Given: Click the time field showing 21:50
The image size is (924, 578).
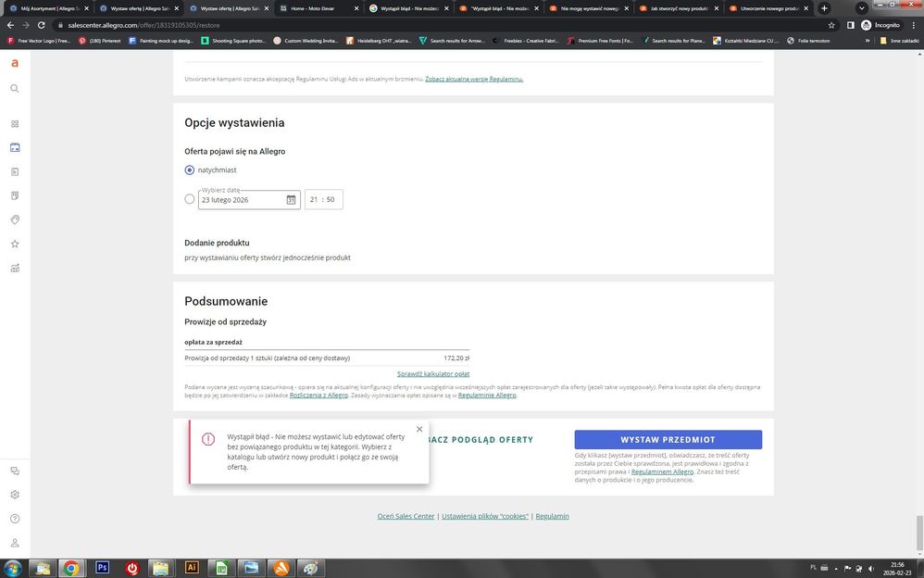Looking at the screenshot, I should 323,200.
